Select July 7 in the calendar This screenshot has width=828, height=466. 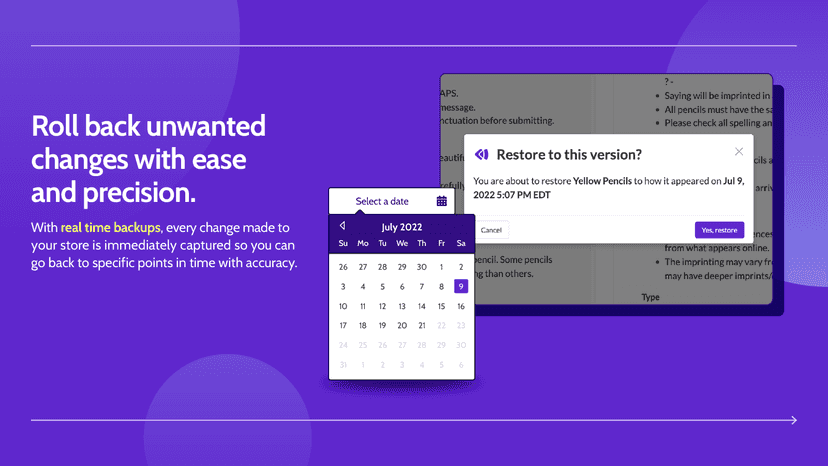[421, 286]
